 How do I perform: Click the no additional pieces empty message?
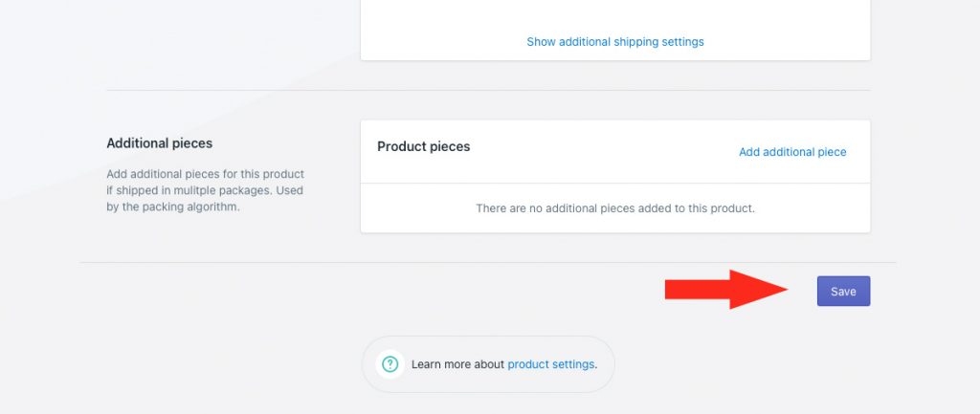click(x=615, y=207)
